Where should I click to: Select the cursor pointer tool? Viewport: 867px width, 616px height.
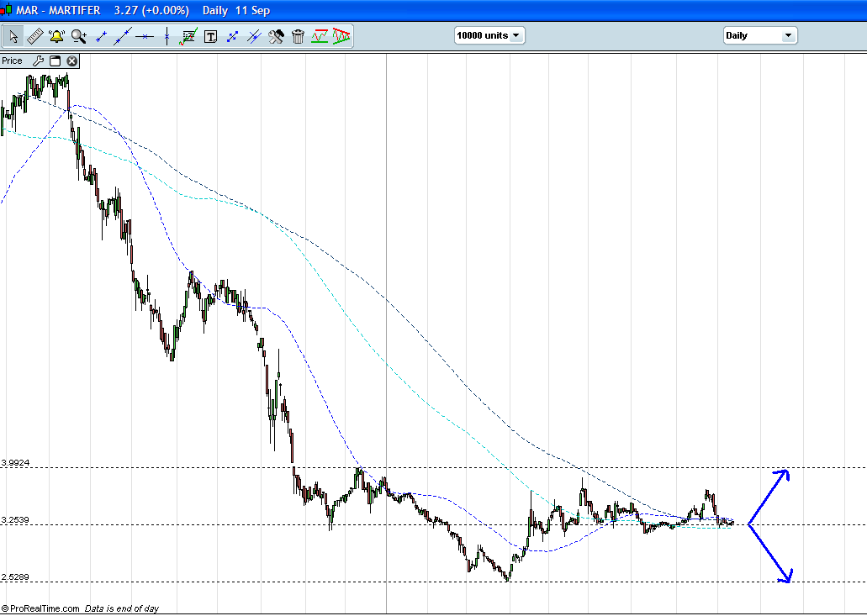[13, 36]
